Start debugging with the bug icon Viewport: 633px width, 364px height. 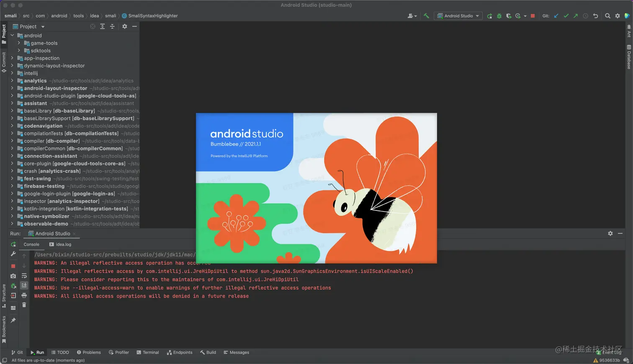coord(499,16)
